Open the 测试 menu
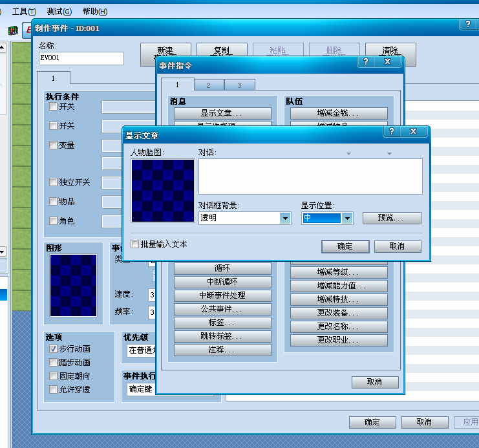Image resolution: width=479 pixels, height=448 pixels. point(59,12)
